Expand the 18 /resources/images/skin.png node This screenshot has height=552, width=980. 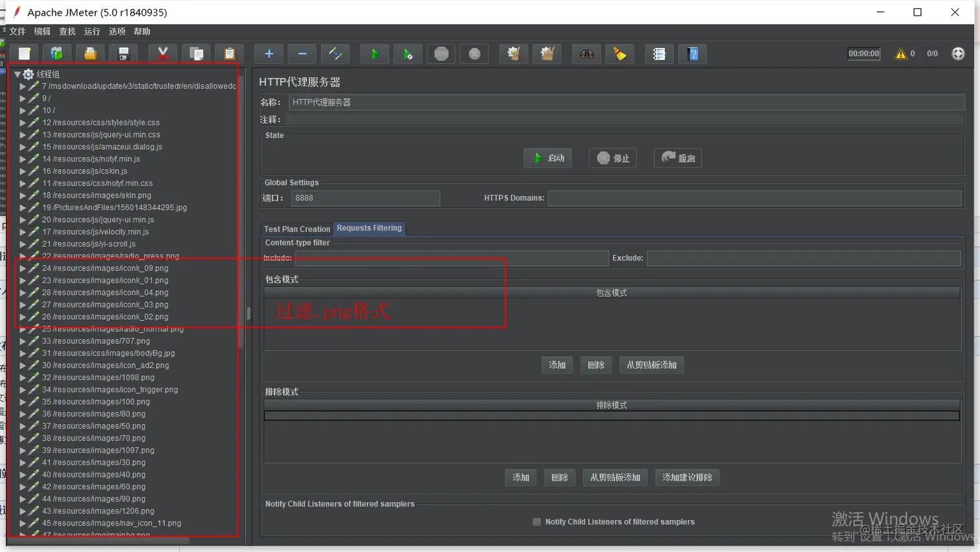click(x=23, y=195)
